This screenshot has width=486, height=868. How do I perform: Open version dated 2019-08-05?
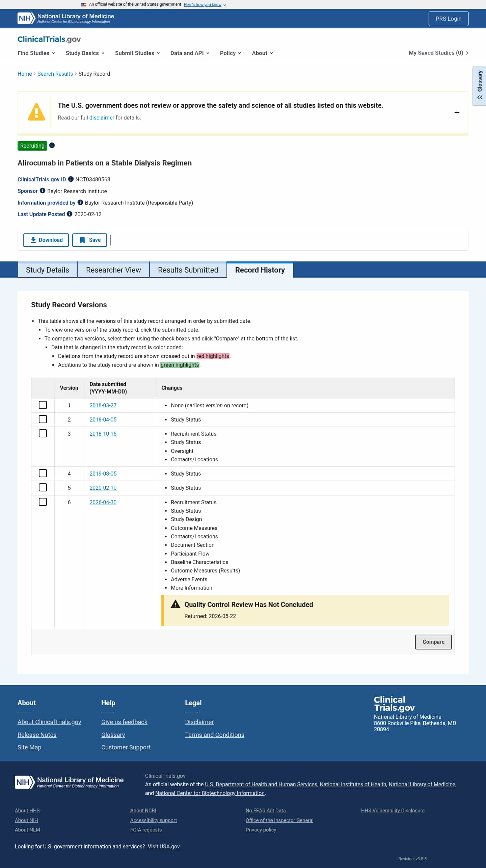(103, 474)
